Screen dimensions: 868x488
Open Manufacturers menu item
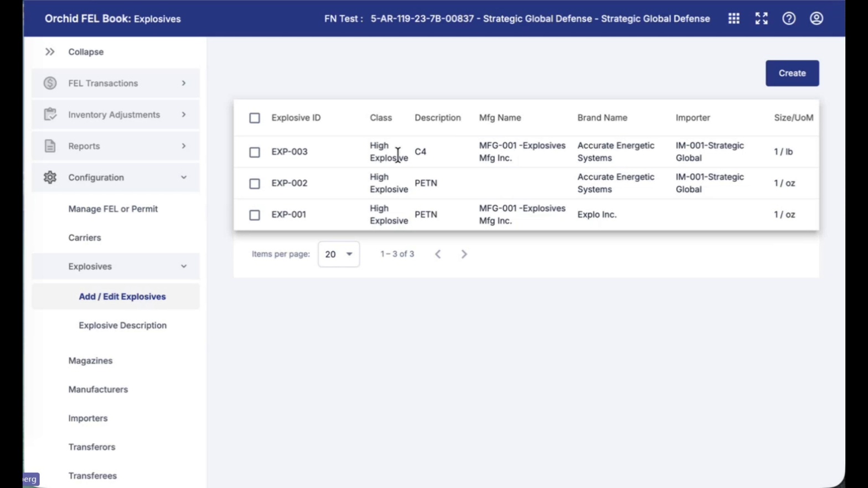click(x=98, y=390)
